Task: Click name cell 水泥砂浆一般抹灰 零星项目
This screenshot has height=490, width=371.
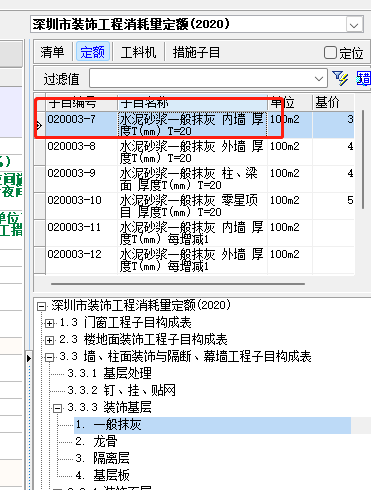Action: pyautogui.click(x=192, y=206)
